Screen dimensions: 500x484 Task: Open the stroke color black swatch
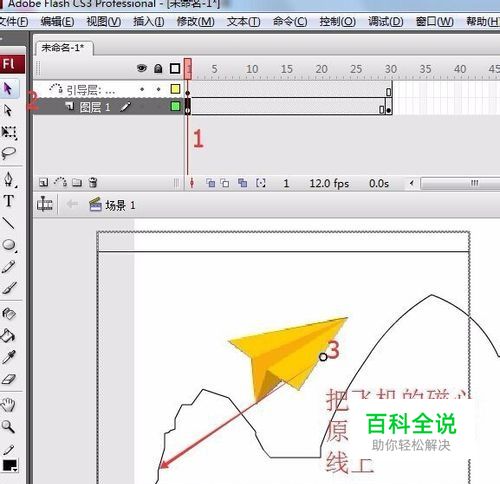point(10,466)
